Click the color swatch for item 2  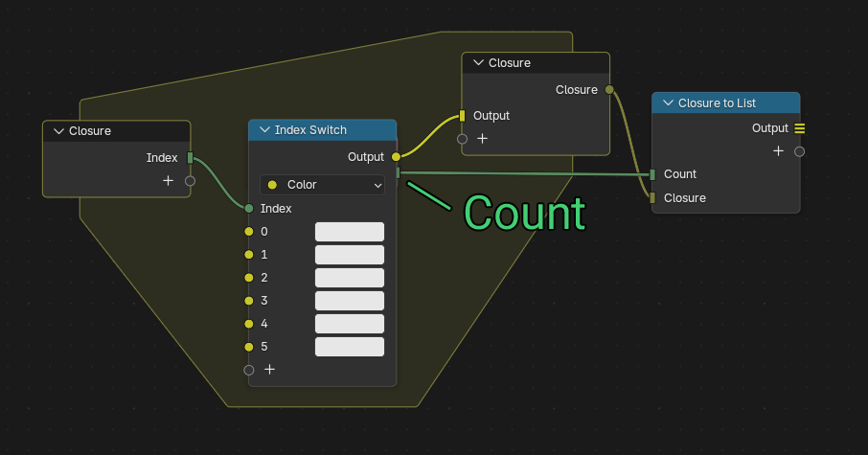point(350,278)
